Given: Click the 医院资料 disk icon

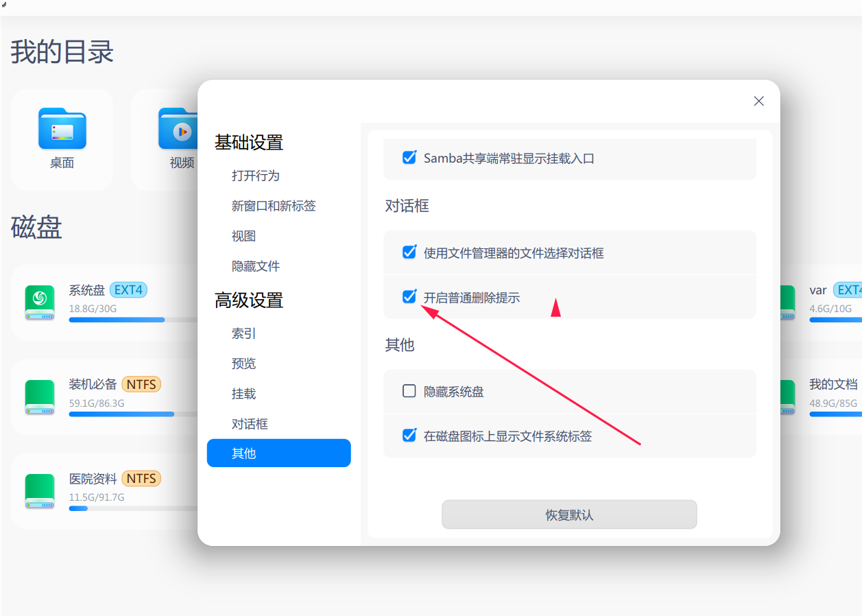Looking at the screenshot, I should (40, 491).
